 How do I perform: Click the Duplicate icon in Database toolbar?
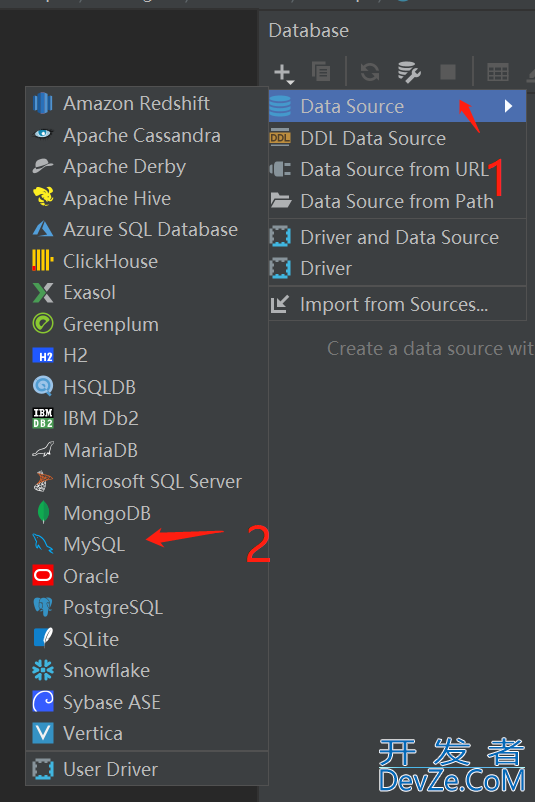pyautogui.click(x=321, y=72)
